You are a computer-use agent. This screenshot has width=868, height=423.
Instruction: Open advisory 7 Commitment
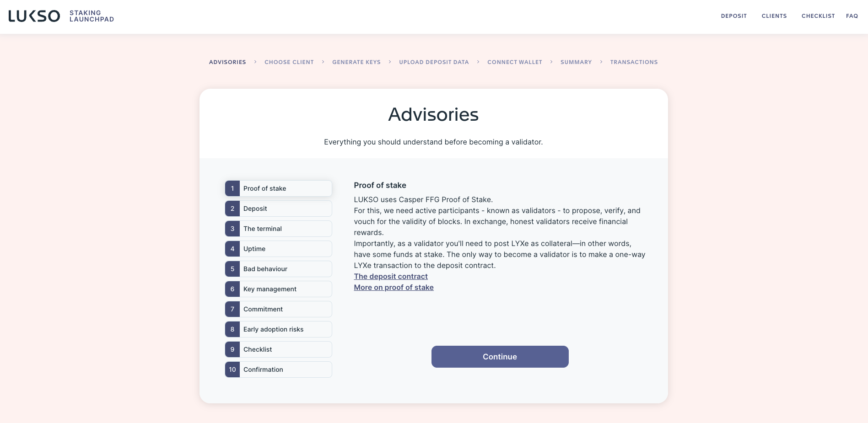tap(278, 309)
